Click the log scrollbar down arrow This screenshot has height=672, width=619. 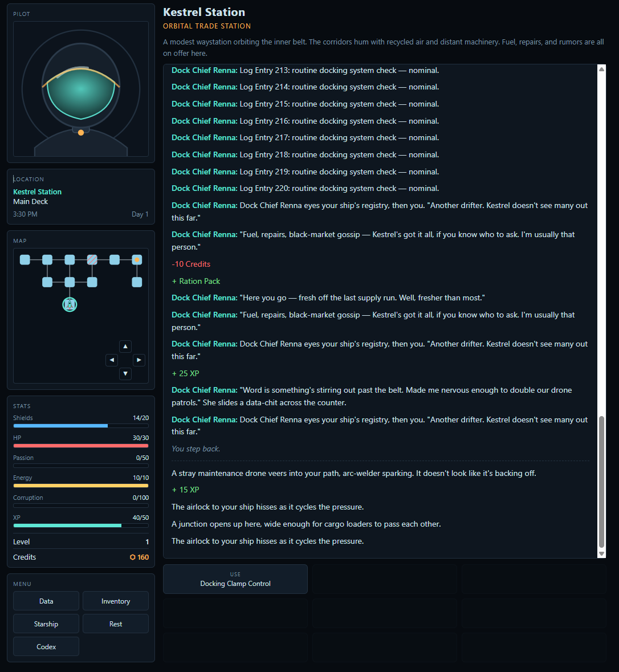[x=601, y=553]
